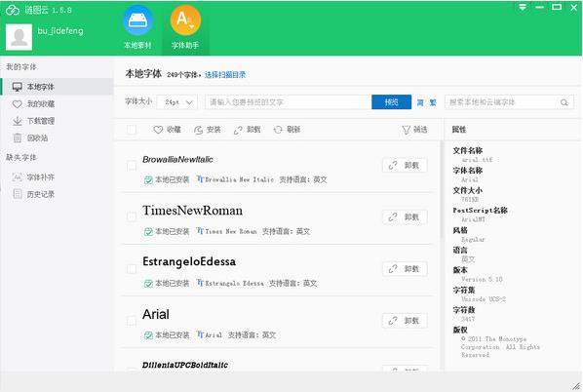Click the search magnifier icon
This screenshot has width=583, height=392.
tap(564, 102)
